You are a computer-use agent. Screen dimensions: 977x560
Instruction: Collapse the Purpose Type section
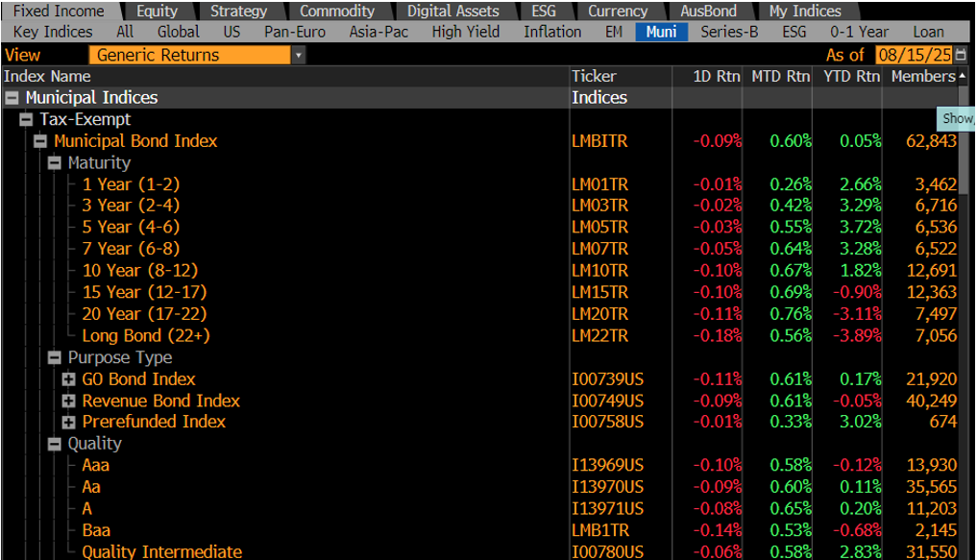tap(55, 358)
